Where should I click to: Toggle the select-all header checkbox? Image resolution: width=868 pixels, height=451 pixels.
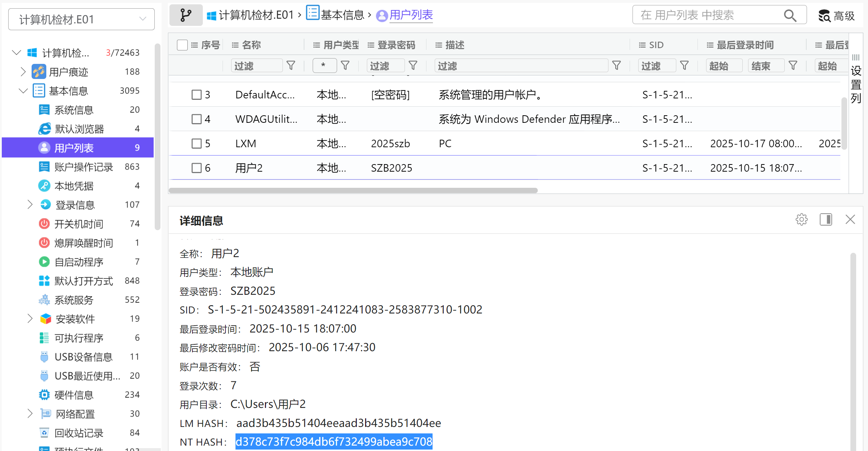(x=182, y=45)
